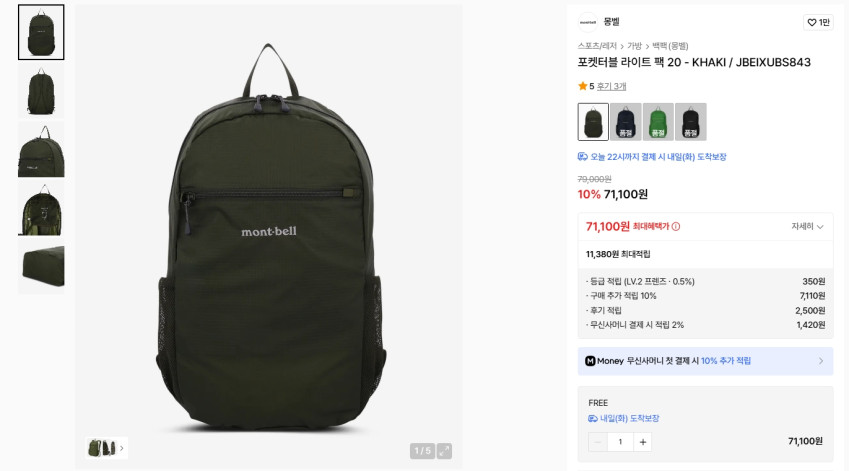The height and width of the screenshot is (471, 849).
Task: Click the 몽벨 brand name link
Action: pyautogui.click(x=611, y=22)
